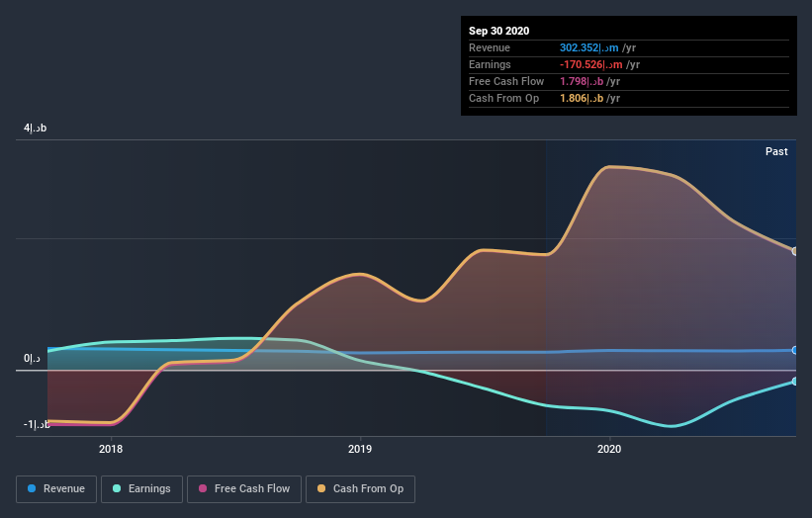The image size is (812, 518).
Task: Toggle the Cash From Op legend button
Action: 360,489
